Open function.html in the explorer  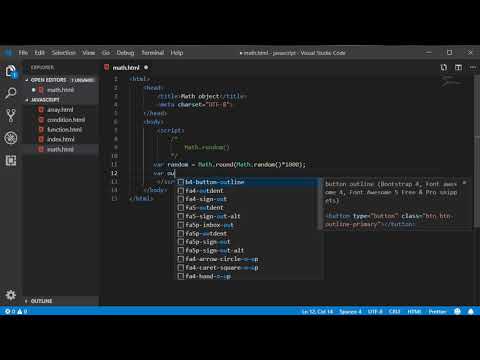click(64, 129)
